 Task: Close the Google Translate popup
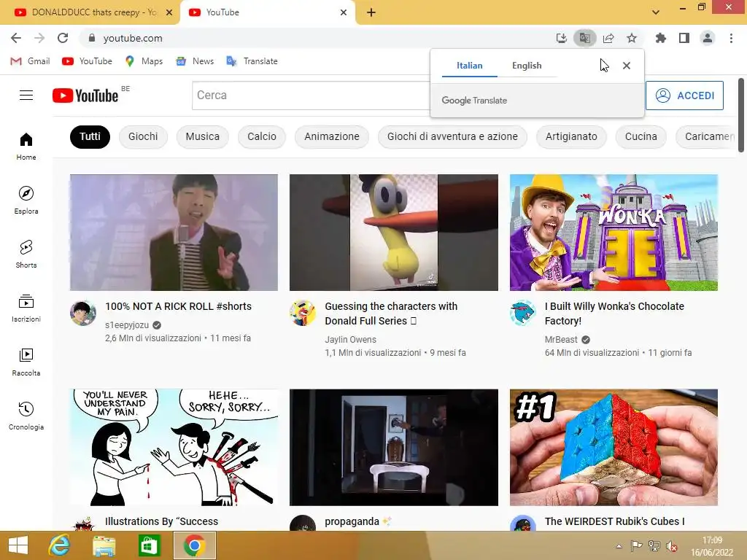click(627, 66)
